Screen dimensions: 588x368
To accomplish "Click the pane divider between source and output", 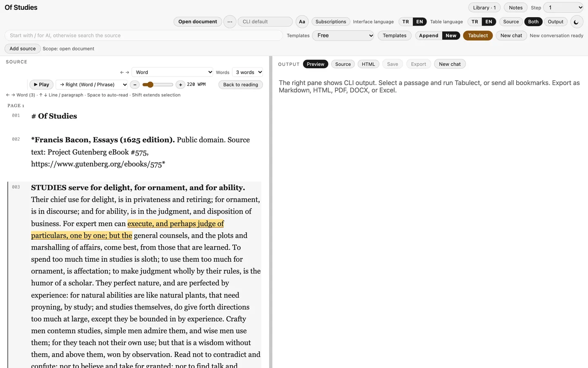I will (x=271, y=212).
